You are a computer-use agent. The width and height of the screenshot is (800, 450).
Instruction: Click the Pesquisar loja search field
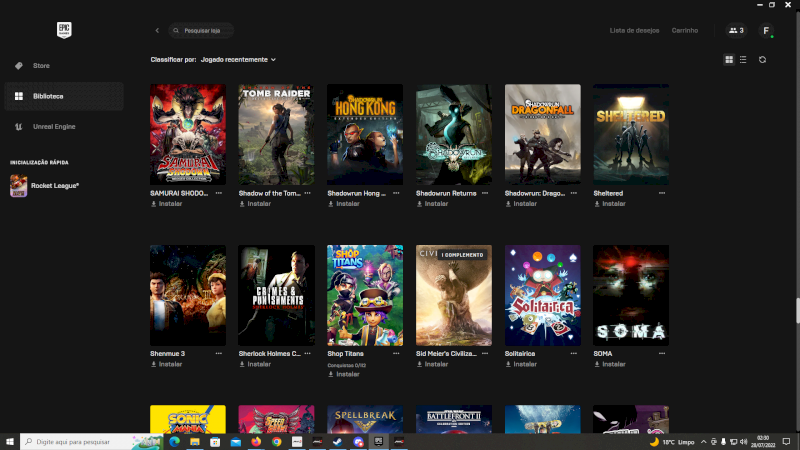(x=205, y=31)
